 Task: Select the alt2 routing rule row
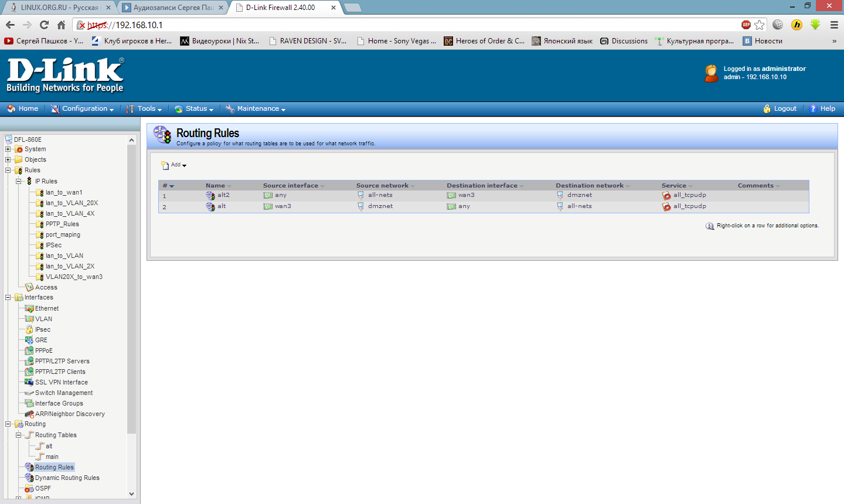(x=484, y=196)
